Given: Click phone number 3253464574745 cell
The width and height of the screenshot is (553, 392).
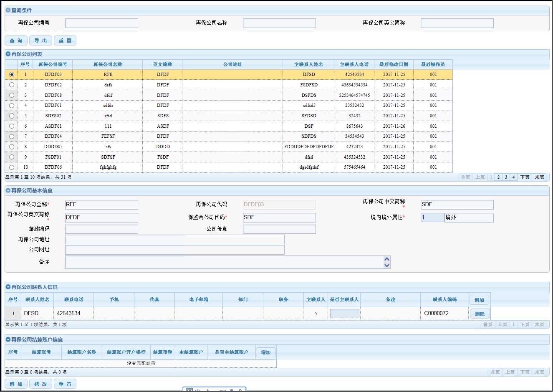Looking at the screenshot, I should [x=354, y=96].
